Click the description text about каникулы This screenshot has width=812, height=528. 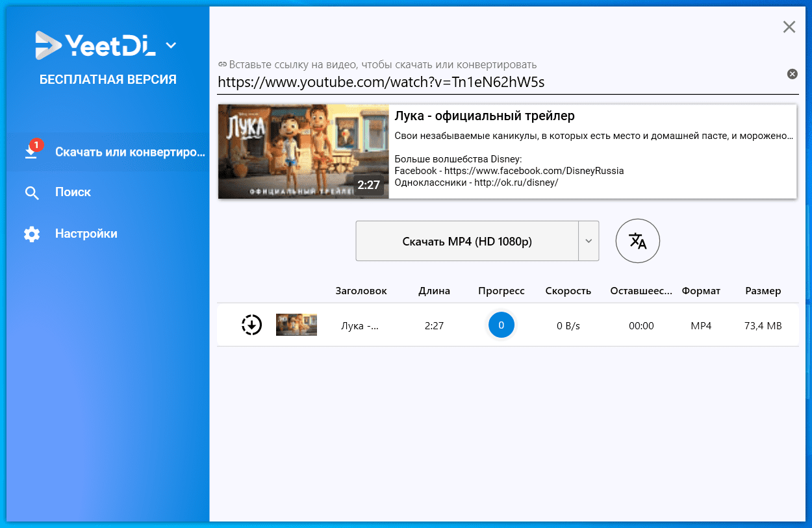tap(594, 136)
